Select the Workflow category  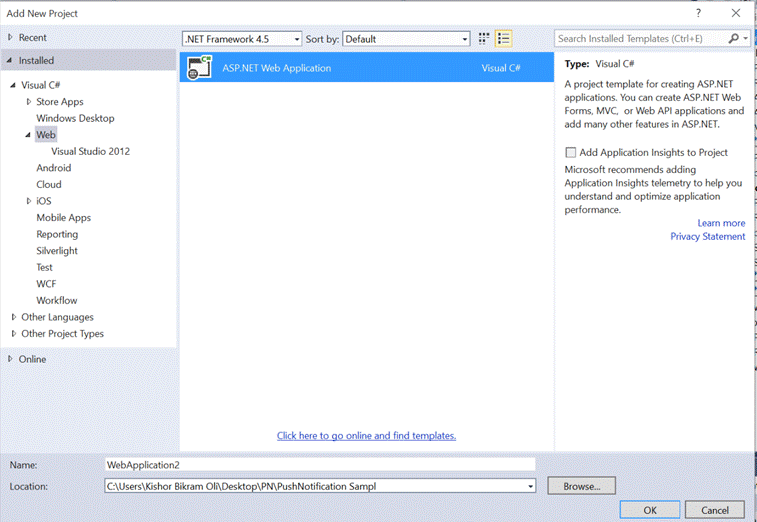click(56, 300)
